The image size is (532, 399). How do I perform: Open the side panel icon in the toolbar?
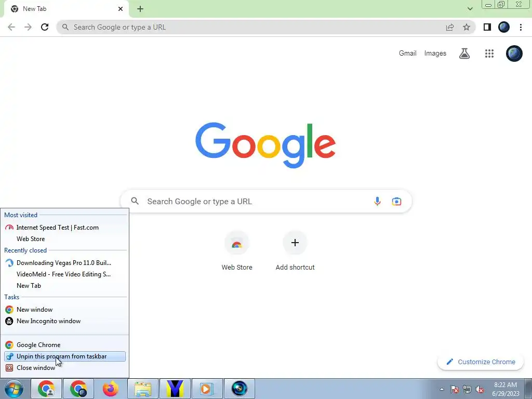[x=487, y=27]
